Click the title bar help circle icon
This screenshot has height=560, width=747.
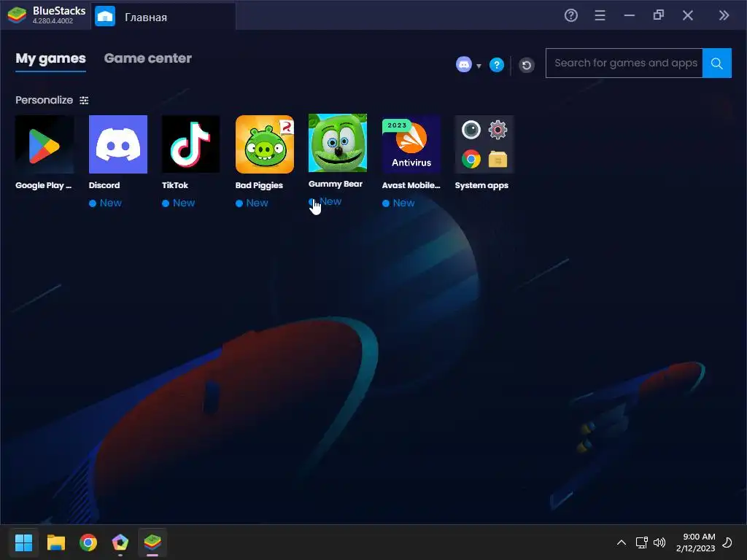tap(570, 15)
